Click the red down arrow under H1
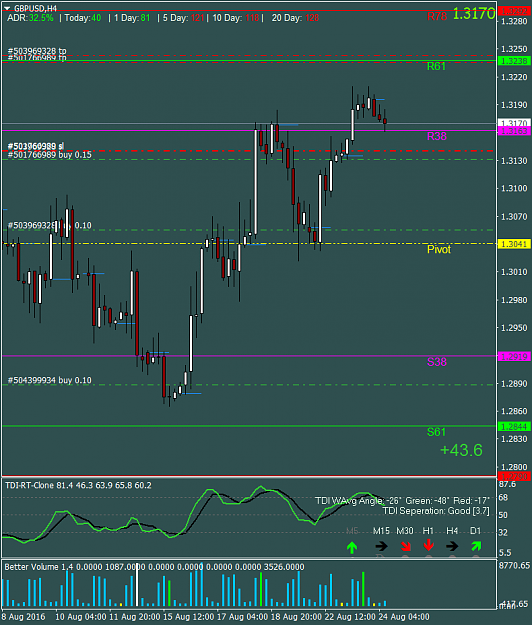532x625 pixels. pyautogui.click(x=428, y=545)
